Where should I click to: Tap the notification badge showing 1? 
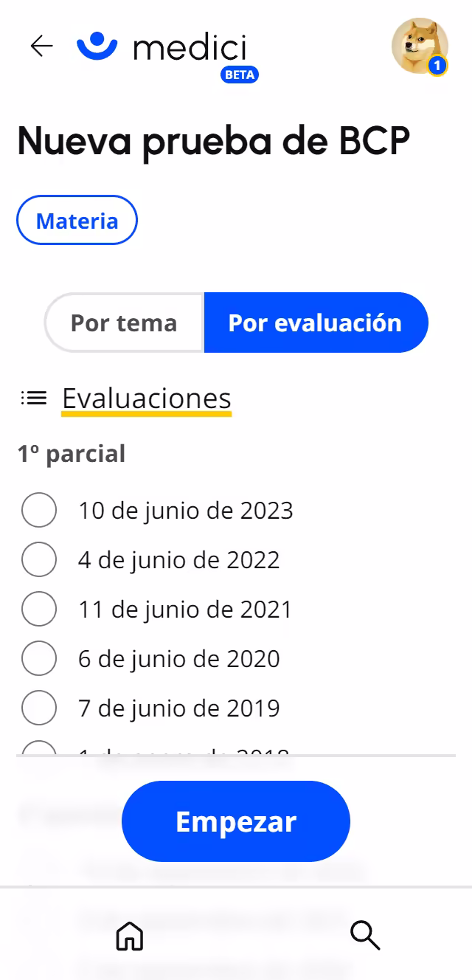tap(437, 65)
